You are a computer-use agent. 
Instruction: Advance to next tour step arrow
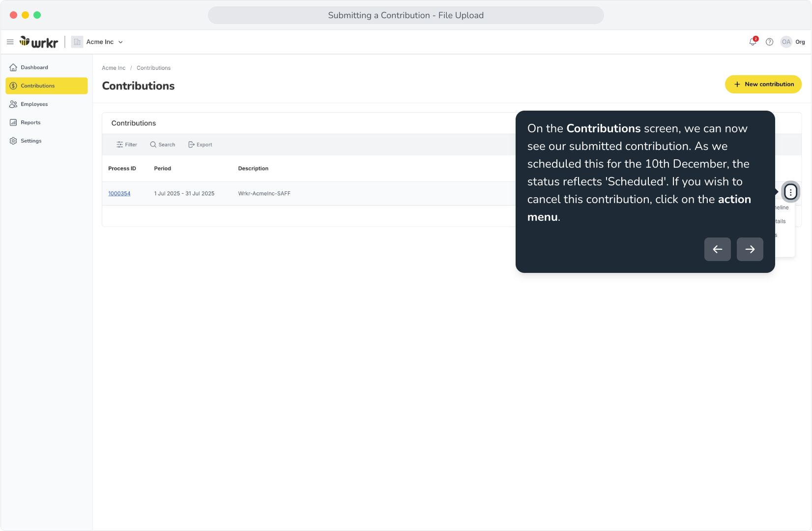tap(750, 249)
